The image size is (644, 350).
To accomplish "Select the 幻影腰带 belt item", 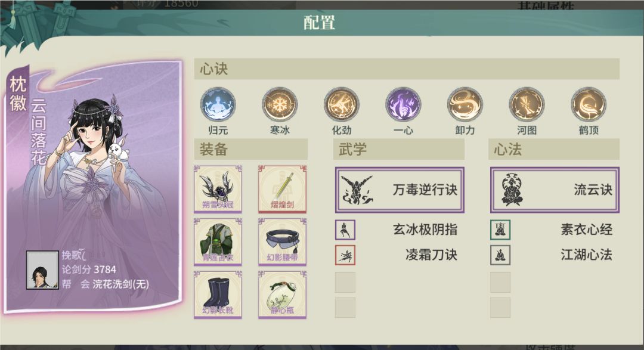I will tap(282, 241).
